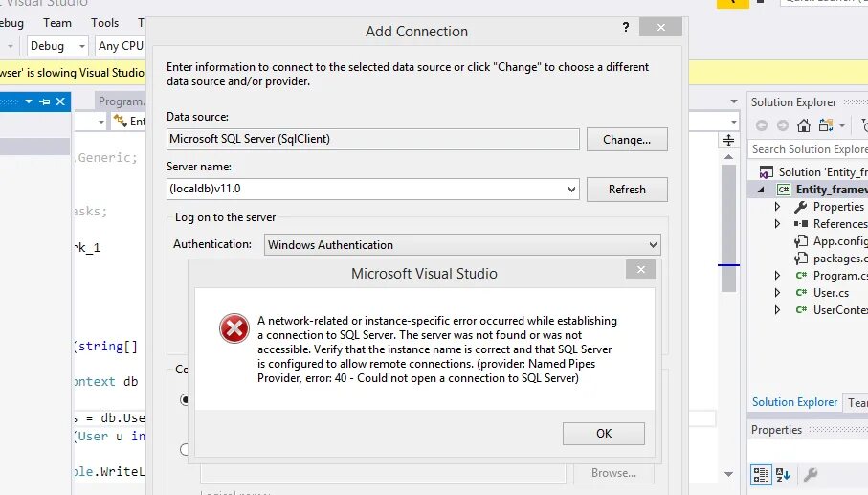Click the editor vertical scrollbar thumb
Screen dimensions: 868x495
pyautogui.click(x=728, y=228)
